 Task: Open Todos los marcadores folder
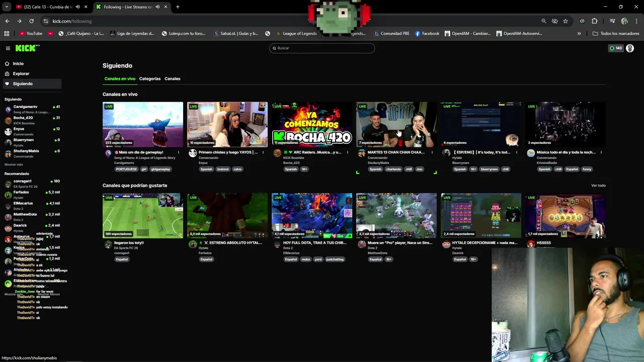[616, 34]
